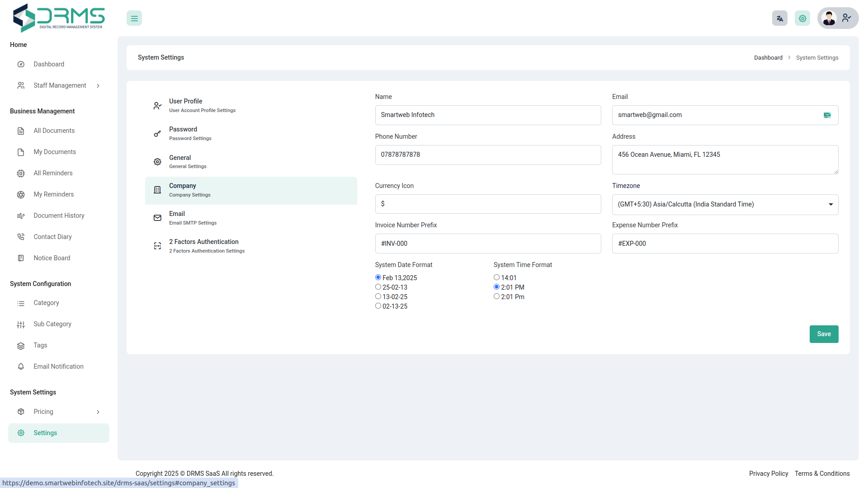Open the Privacy Policy link
868x488 pixels.
pyautogui.click(x=768, y=474)
